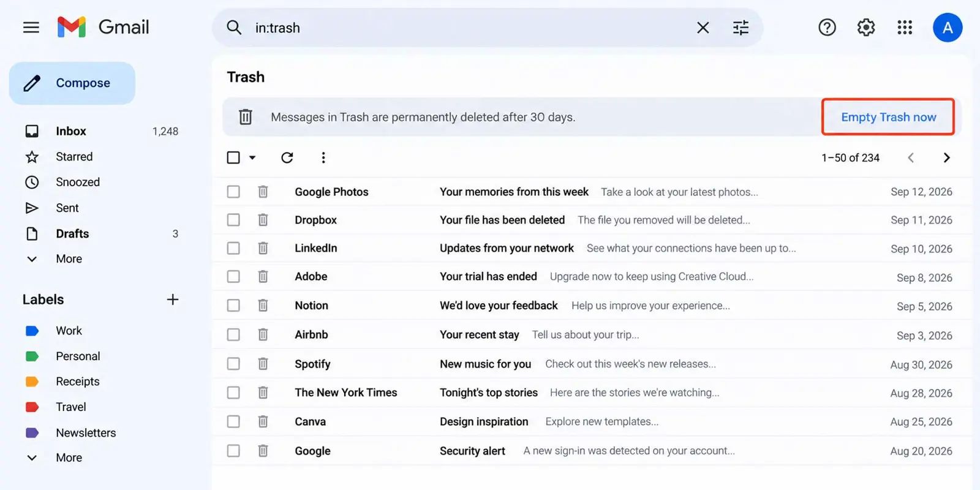Screen dimensions: 980x490
Task: Open the Personal label
Action: click(78, 356)
